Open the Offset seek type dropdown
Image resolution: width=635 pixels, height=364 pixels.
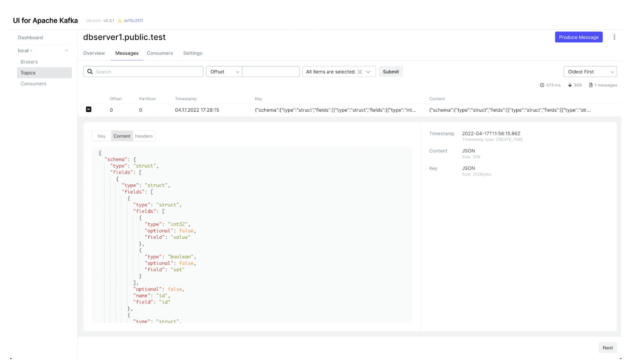[x=224, y=72]
